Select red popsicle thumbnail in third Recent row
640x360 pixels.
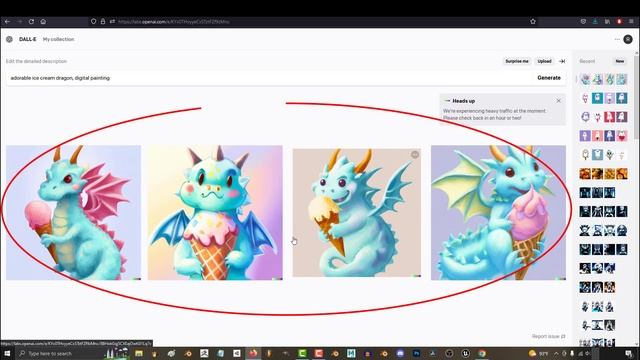[609, 117]
